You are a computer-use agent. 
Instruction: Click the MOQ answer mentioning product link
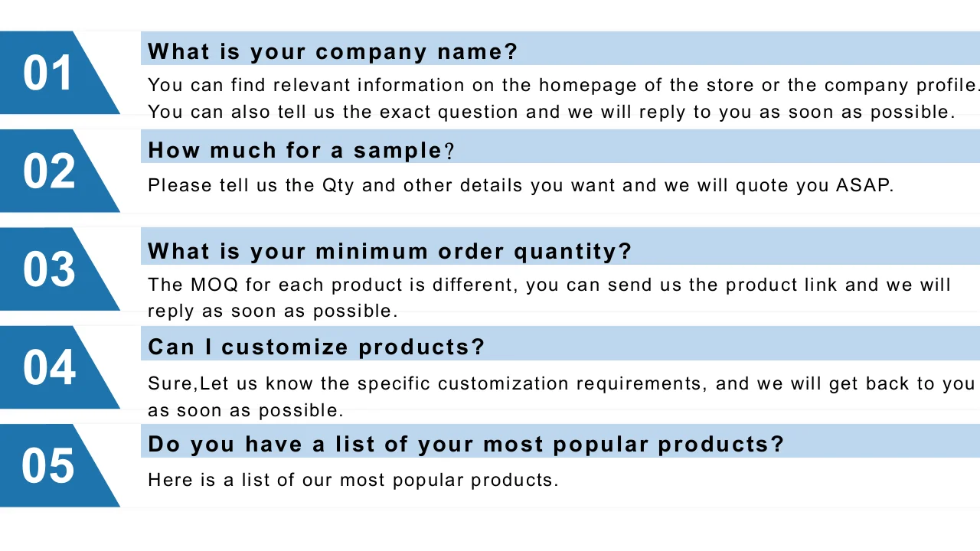549,285
